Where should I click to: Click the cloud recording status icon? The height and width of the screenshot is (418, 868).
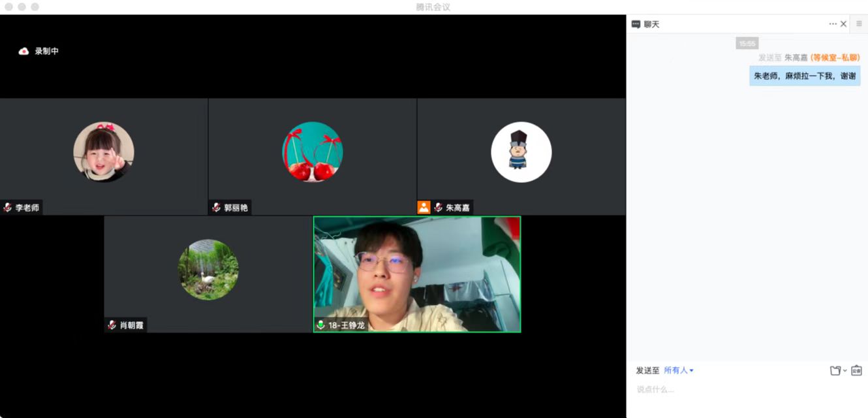[23, 51]
